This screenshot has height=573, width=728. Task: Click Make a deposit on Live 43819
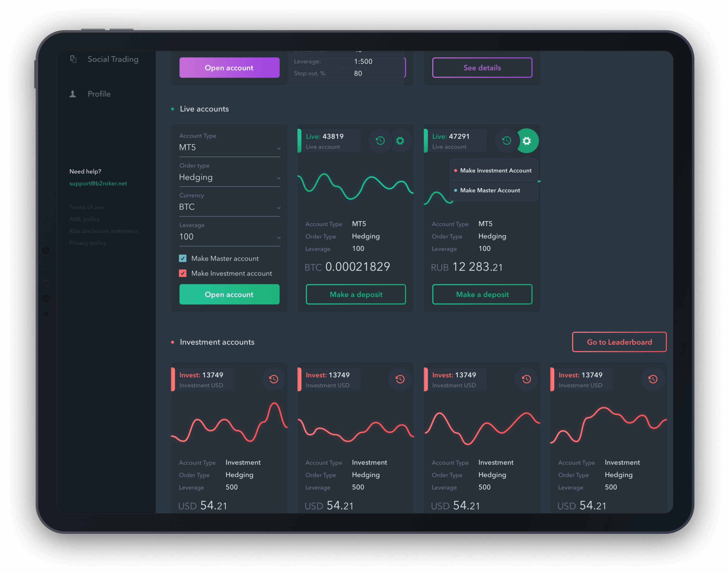356,294
